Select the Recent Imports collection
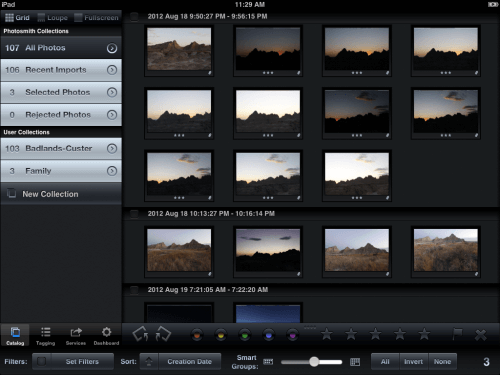 [61, 70]
